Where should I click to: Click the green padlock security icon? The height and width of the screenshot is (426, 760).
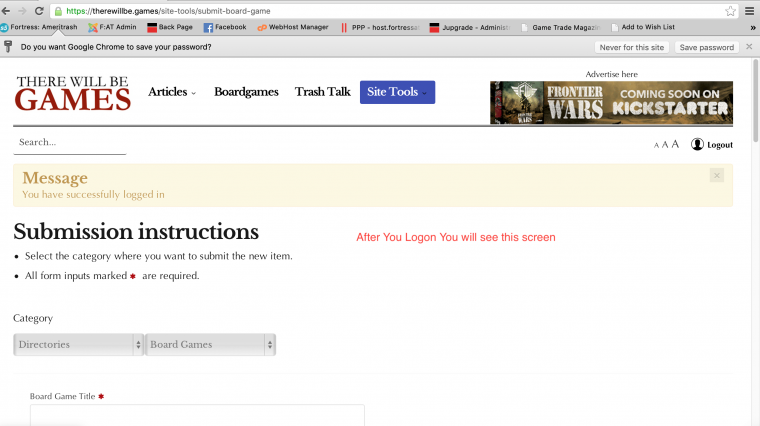58,11
